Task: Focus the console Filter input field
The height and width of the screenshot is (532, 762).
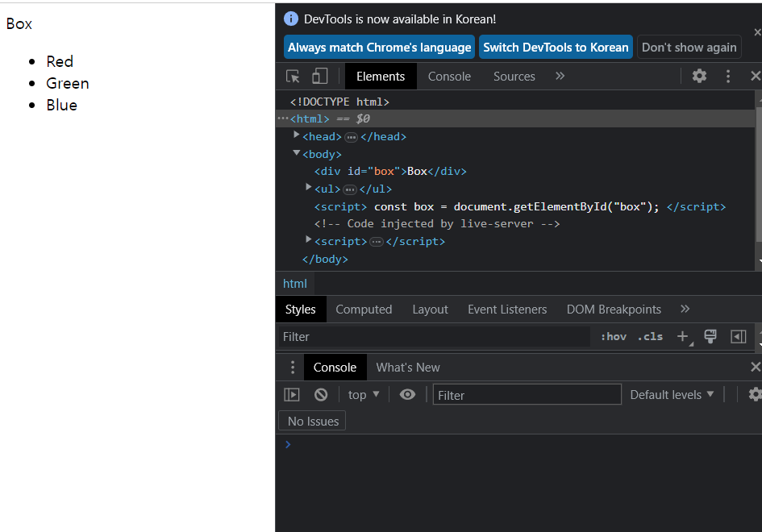Action: pos(527,394)
